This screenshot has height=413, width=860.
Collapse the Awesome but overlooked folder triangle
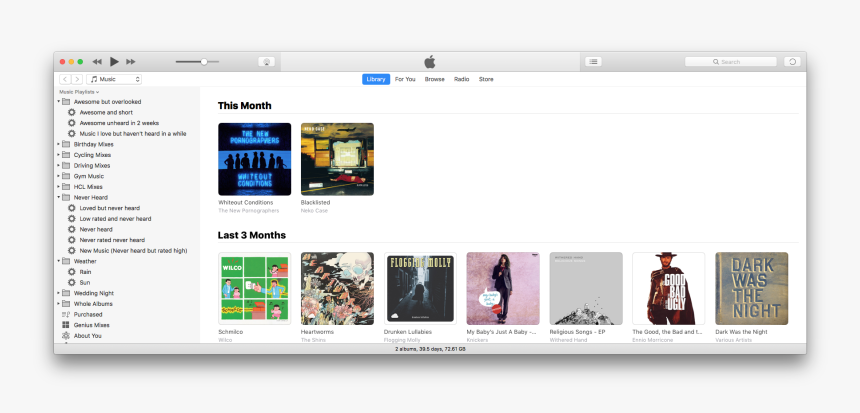point(59,101)
